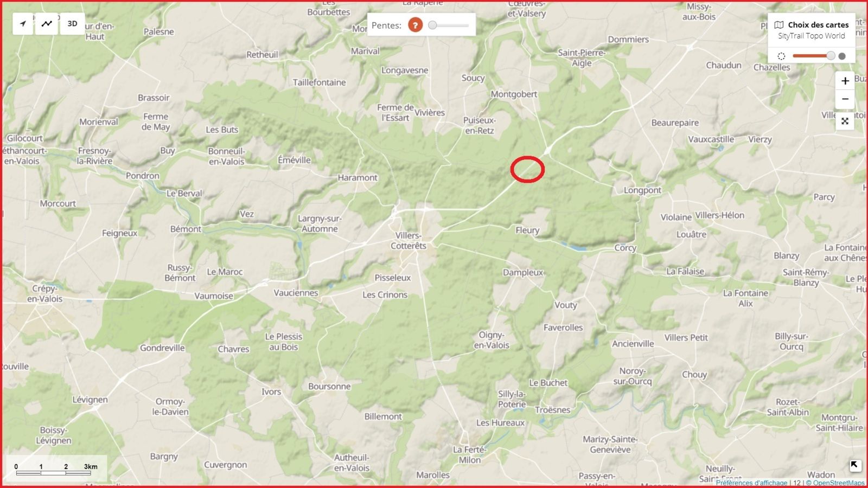Click inside the red circle marker

click(527, 169)
